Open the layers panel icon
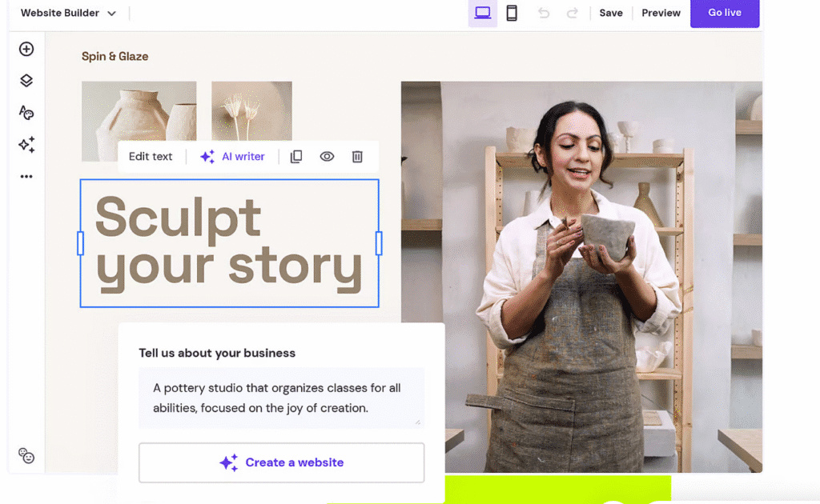Screen dimensions: 820x504 (26, 81)
